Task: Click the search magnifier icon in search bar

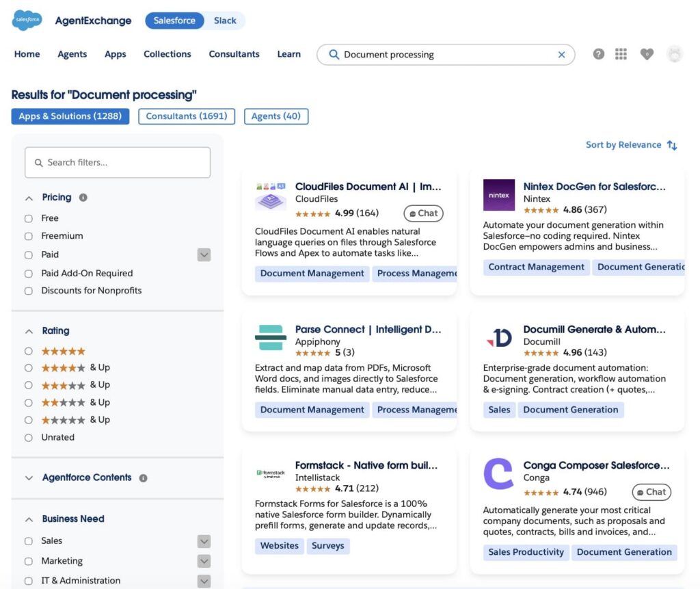Action: coord(334,55)
